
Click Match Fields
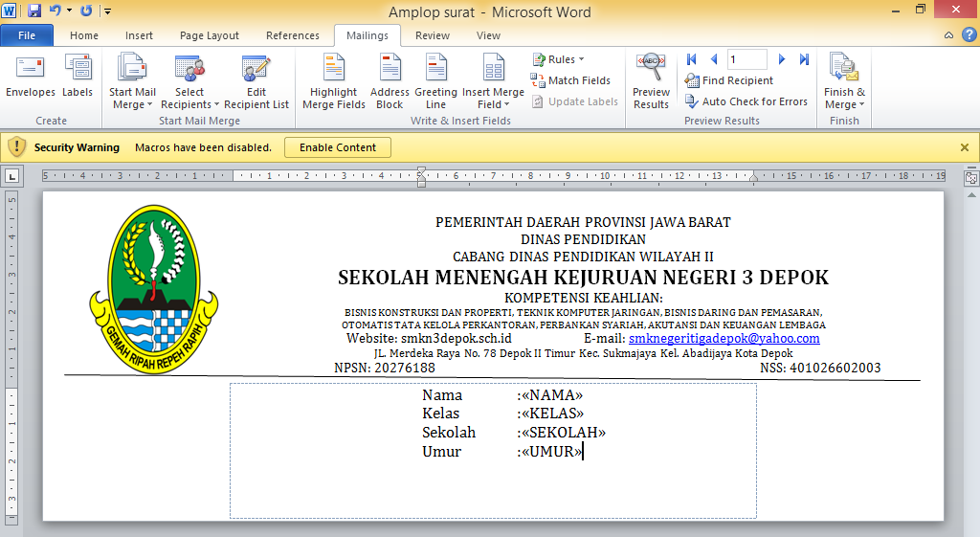[x=570, y=80]
